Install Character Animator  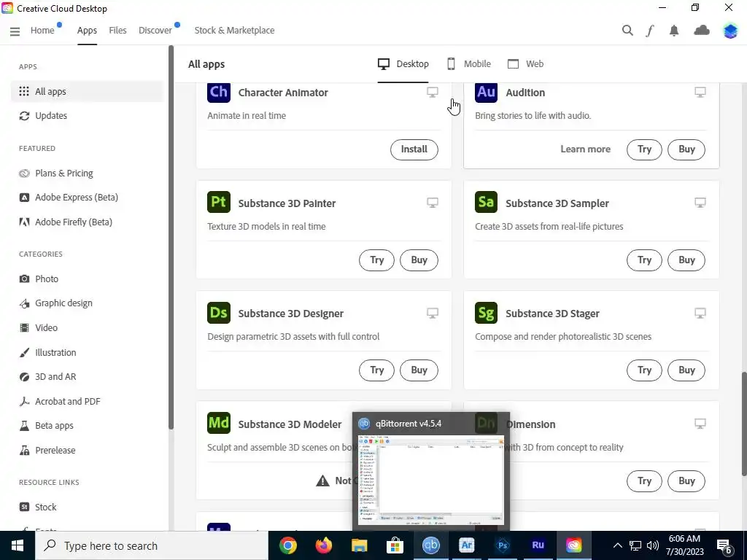click(x=414, y=149)
